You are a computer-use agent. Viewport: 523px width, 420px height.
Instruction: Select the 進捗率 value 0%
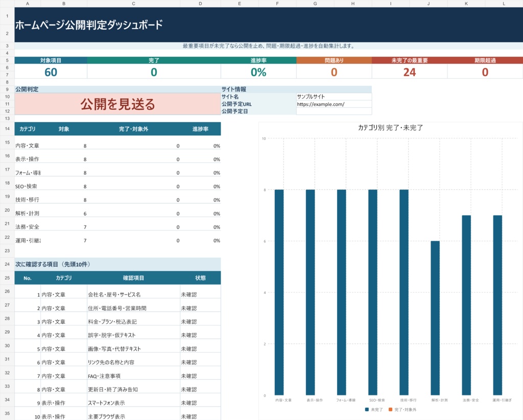258,72
